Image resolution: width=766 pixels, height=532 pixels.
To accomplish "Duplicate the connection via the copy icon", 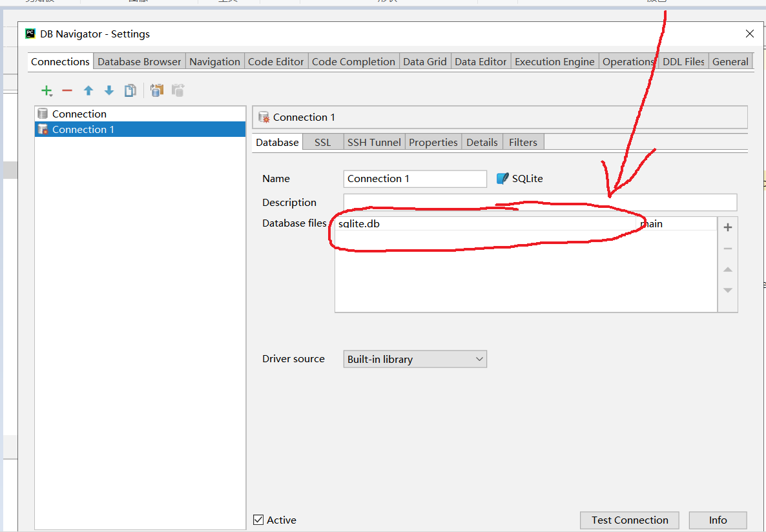I will [x=130, y=90].
